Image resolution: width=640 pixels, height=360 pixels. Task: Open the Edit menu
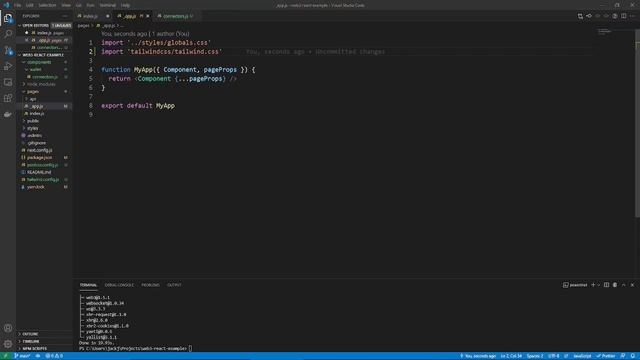[x=29, y=5]
